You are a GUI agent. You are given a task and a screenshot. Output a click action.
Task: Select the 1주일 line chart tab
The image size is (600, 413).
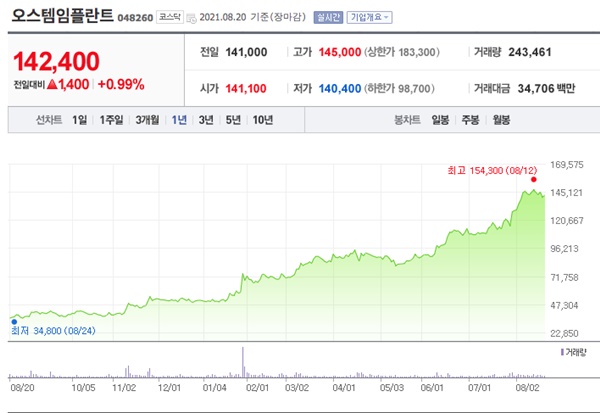tap(111, 120)
